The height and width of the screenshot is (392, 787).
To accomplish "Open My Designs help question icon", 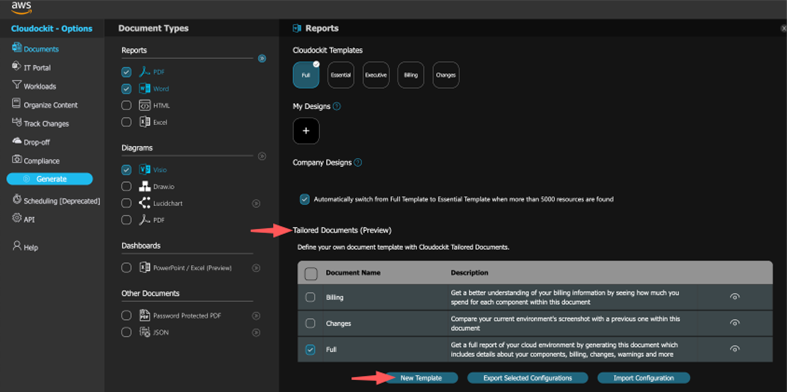I will [337, 106].
